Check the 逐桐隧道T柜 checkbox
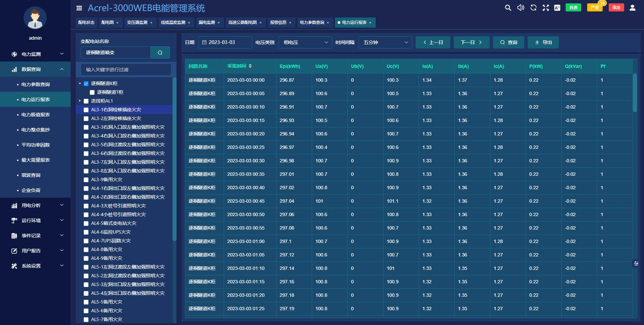The image size is (644, 325). click(x=92, y=92)
